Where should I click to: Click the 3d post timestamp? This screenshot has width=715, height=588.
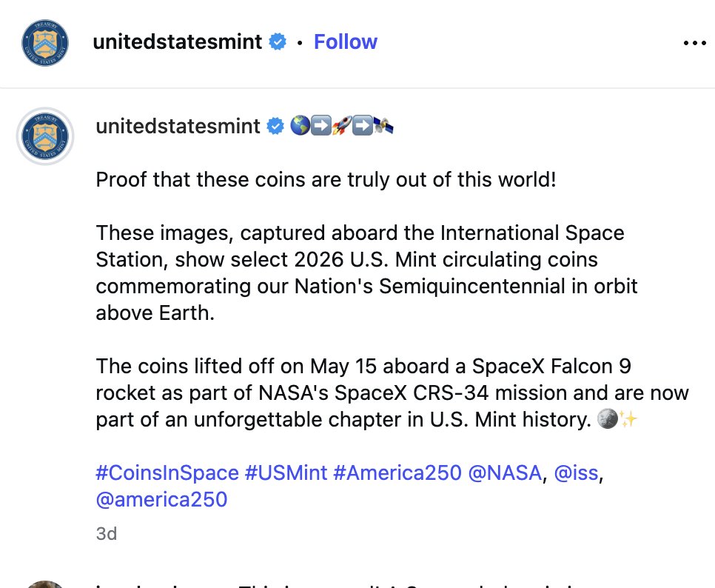pyautogui.click(x=107, y=533)
